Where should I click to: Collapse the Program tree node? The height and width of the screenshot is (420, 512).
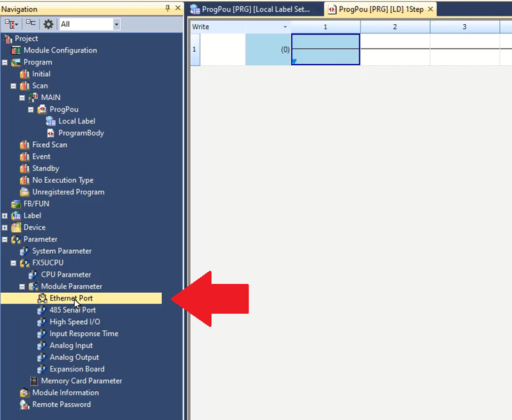point(4,62)
